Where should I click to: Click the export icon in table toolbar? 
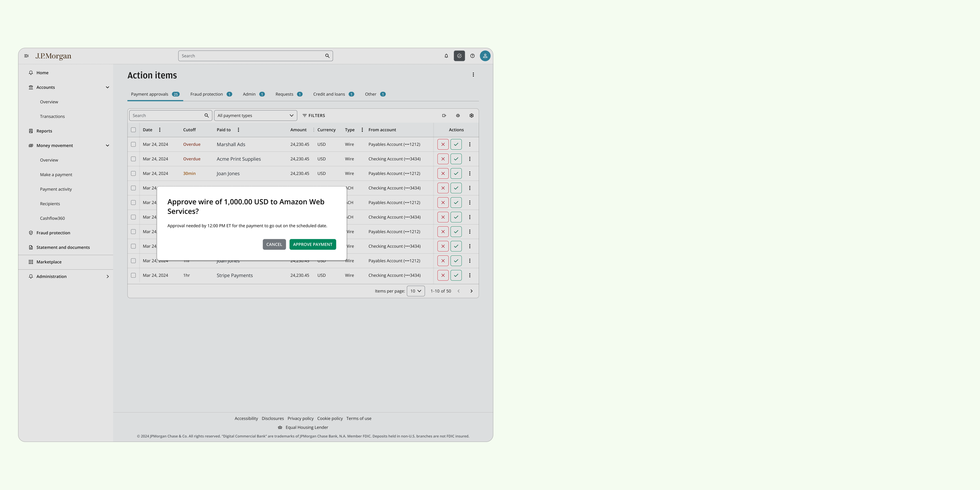[x=444, y=116]
